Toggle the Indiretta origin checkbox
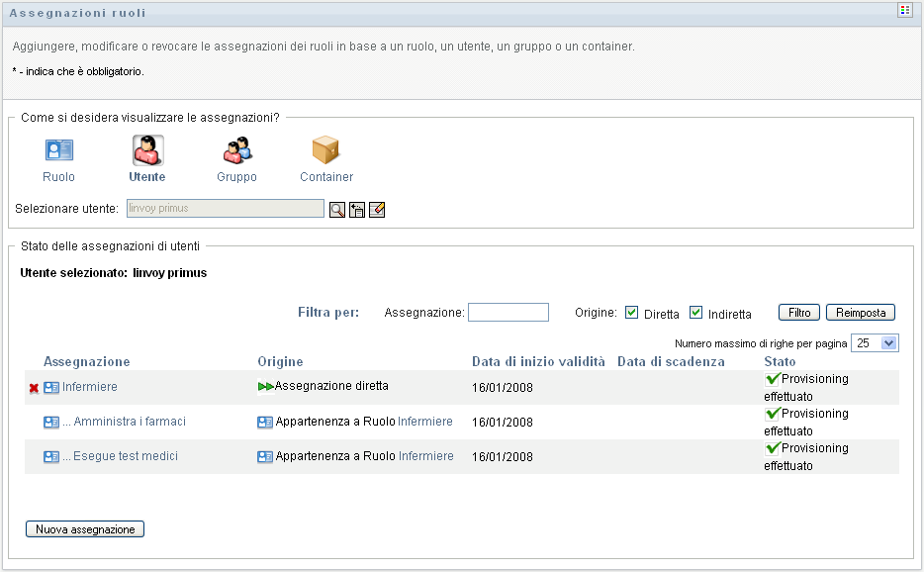This screenshot has width=924, height=572. coord(695,313)
